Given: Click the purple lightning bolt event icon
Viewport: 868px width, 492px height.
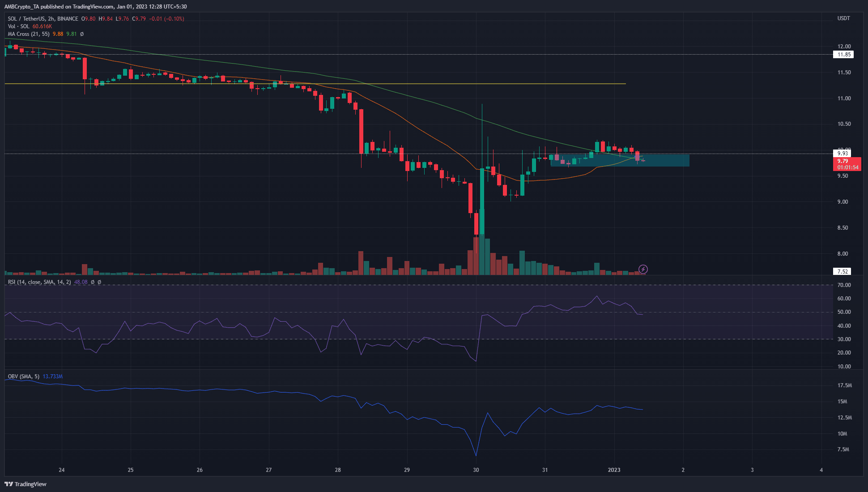Looking at the screenshot, I should click(643, 269).
